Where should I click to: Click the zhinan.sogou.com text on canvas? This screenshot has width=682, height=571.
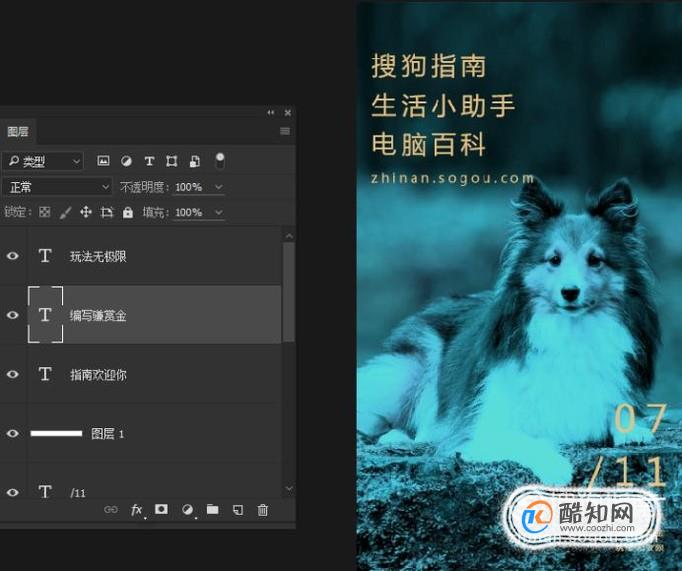point(452,179)
